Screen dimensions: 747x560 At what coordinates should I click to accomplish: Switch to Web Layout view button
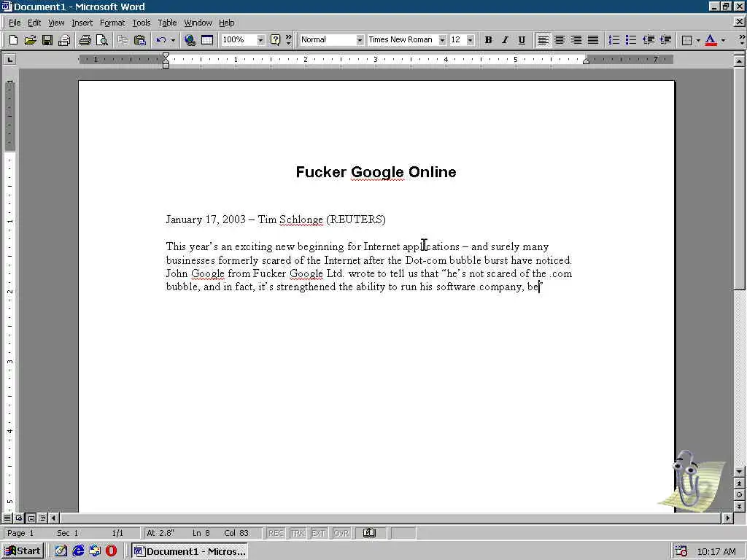19,518
